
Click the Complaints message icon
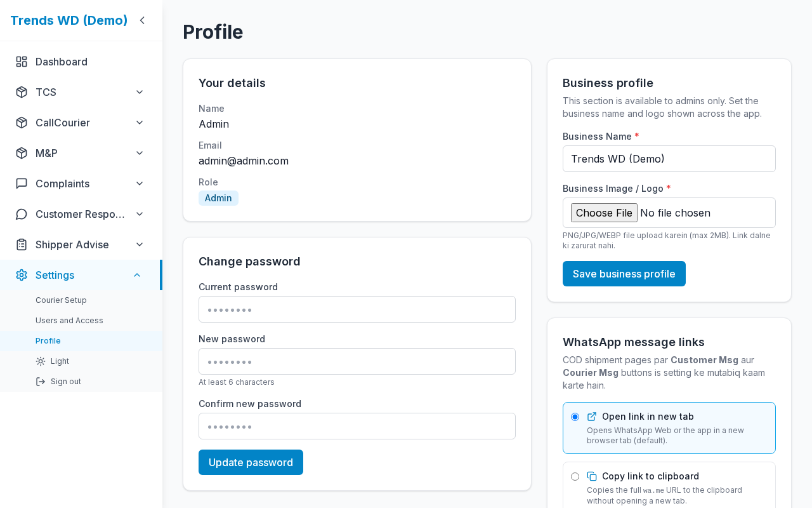pos(22,184)
